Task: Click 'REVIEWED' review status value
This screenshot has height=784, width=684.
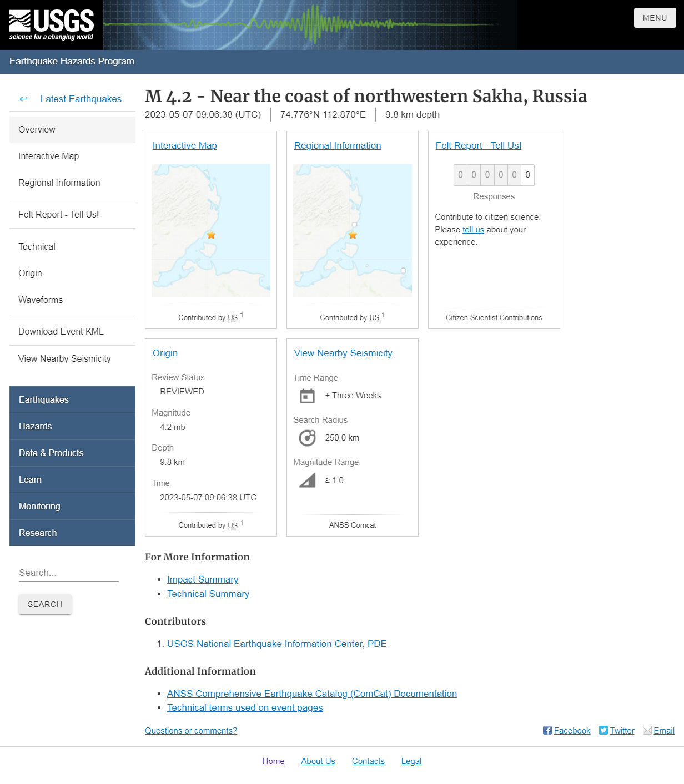Action: [x=182, y=392]
